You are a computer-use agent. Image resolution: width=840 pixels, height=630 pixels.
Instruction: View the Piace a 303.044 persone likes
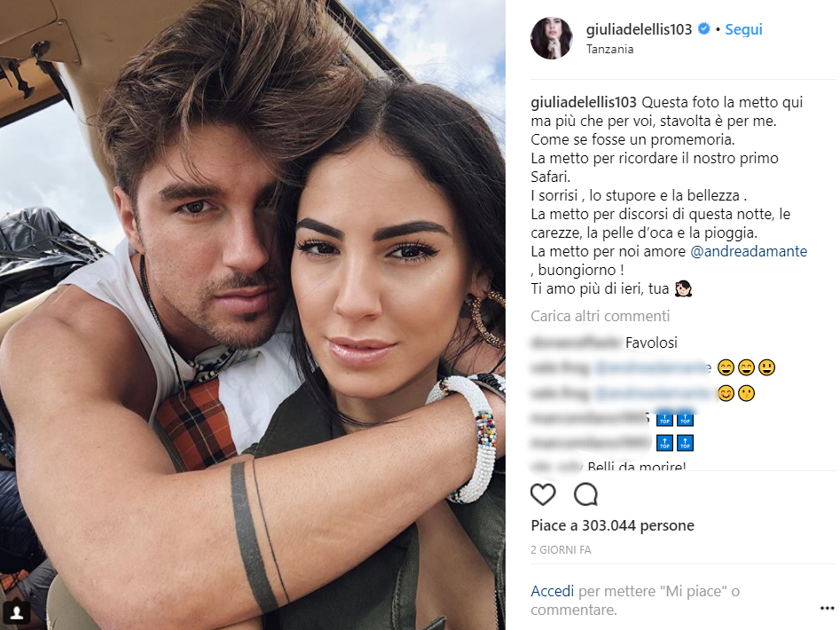click(x=612, y=525)
